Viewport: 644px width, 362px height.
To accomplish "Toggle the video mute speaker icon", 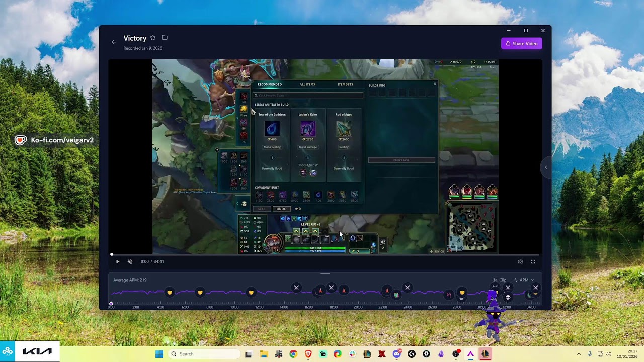I will point(130,261).
